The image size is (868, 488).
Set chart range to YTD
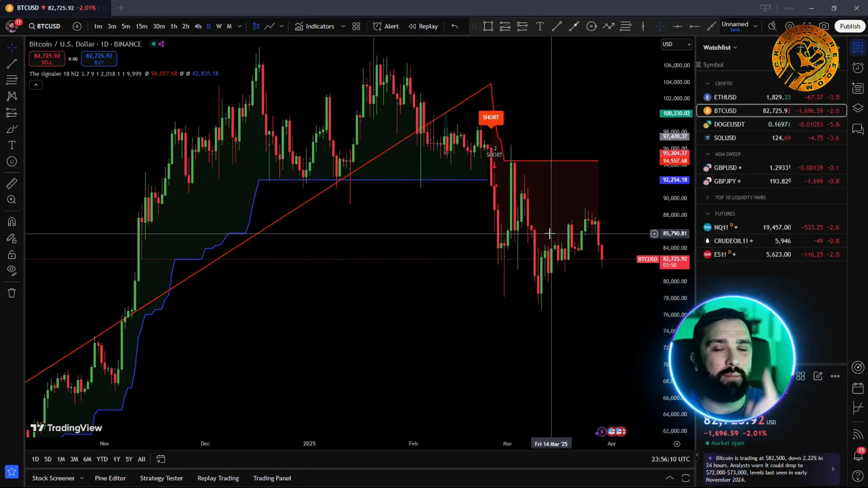click(x=102, y=459)
